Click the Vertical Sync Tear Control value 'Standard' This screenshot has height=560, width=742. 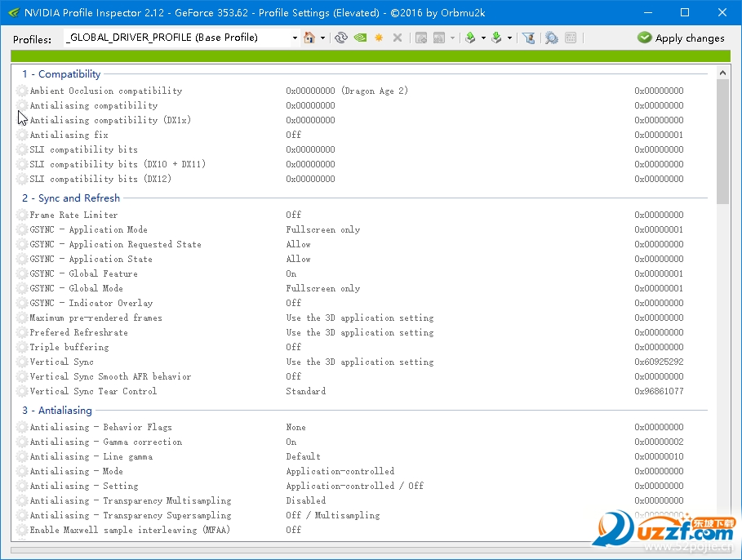click(305, 391)
